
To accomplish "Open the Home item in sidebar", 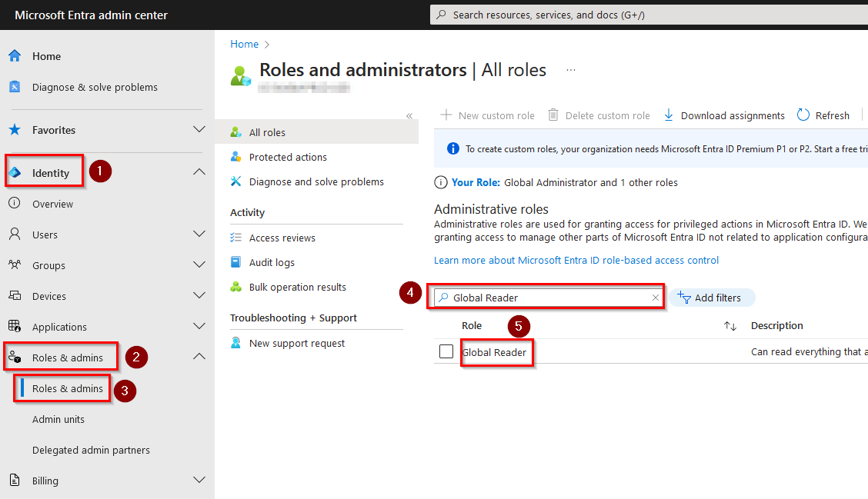I will (x=46, y=56).
